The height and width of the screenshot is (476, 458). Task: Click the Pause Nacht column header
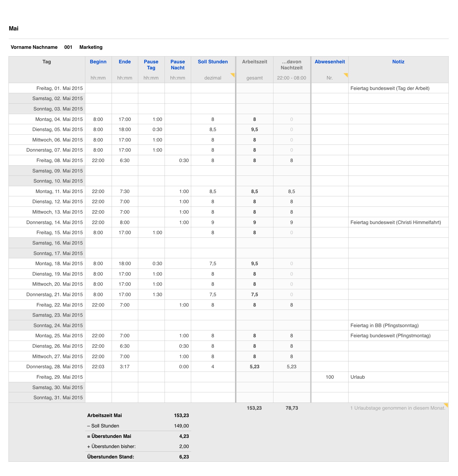tap(177, 65)
